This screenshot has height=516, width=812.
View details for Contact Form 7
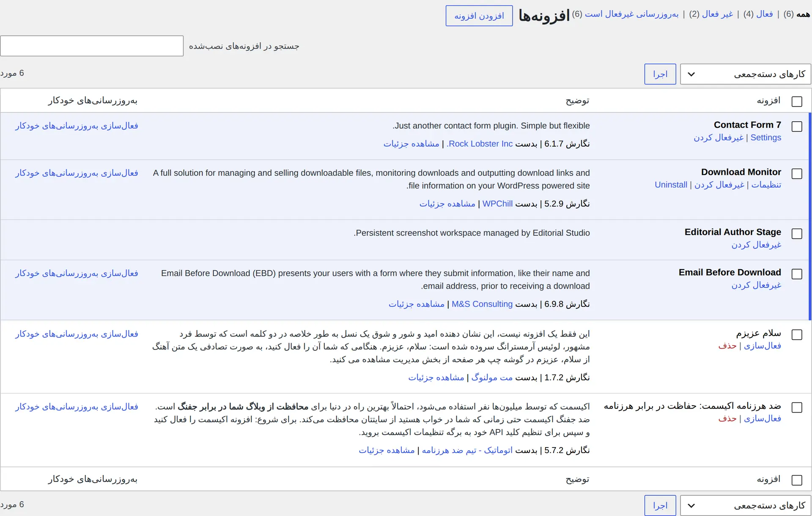(411, 144)
